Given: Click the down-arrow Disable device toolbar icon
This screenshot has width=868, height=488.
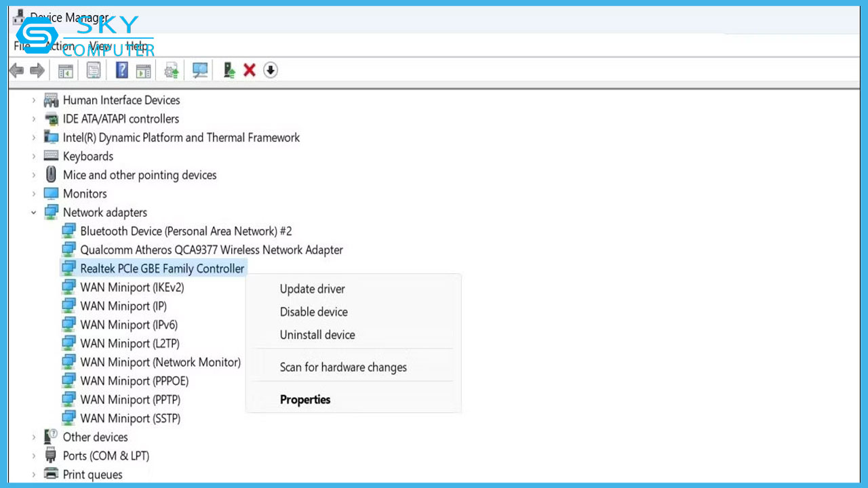Looking at the screenshot, I should pos(271,70).
